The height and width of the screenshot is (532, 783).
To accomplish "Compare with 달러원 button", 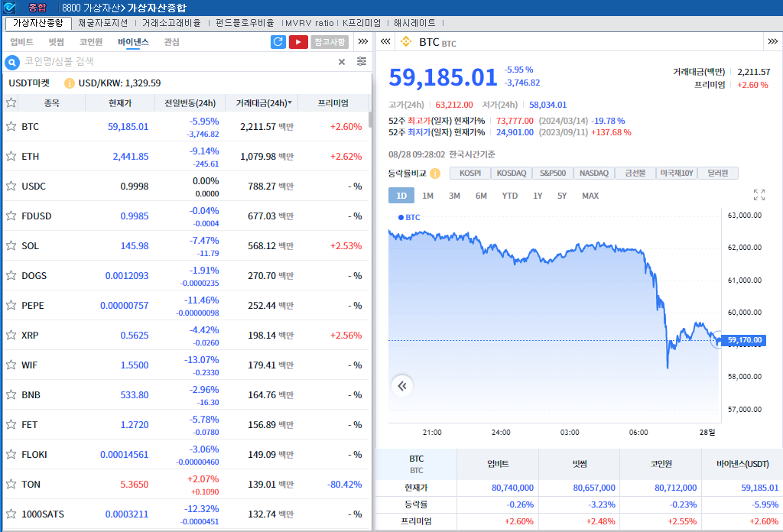I will (x=717, y=174).
